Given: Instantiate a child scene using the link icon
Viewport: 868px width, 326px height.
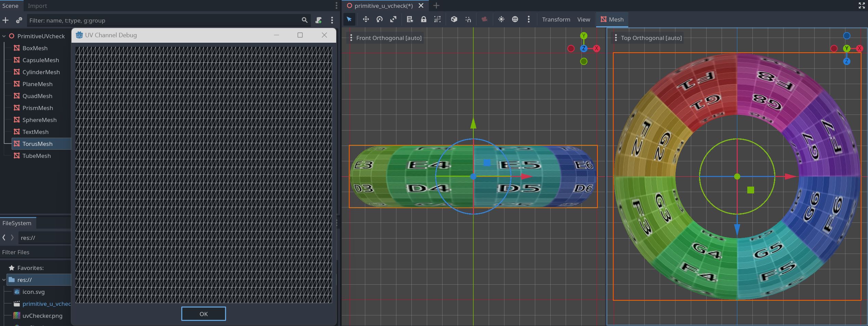Looking at the screenshot, I should point(19,20).
